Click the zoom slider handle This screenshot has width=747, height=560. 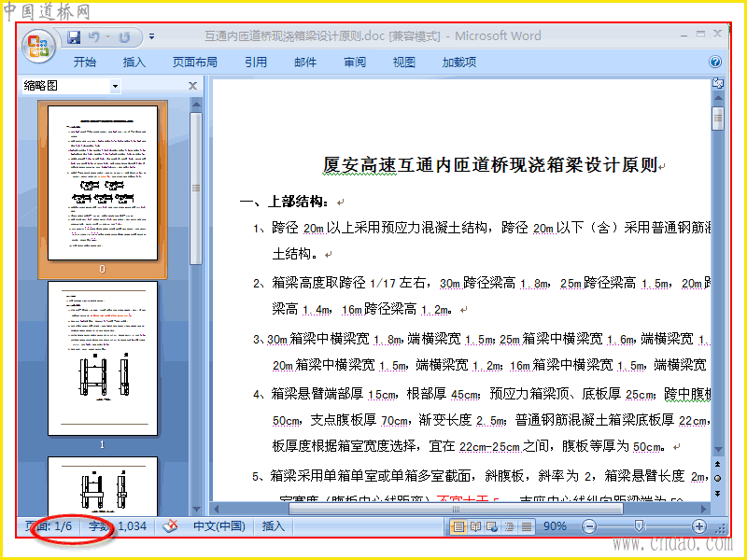tap(639, 525)
